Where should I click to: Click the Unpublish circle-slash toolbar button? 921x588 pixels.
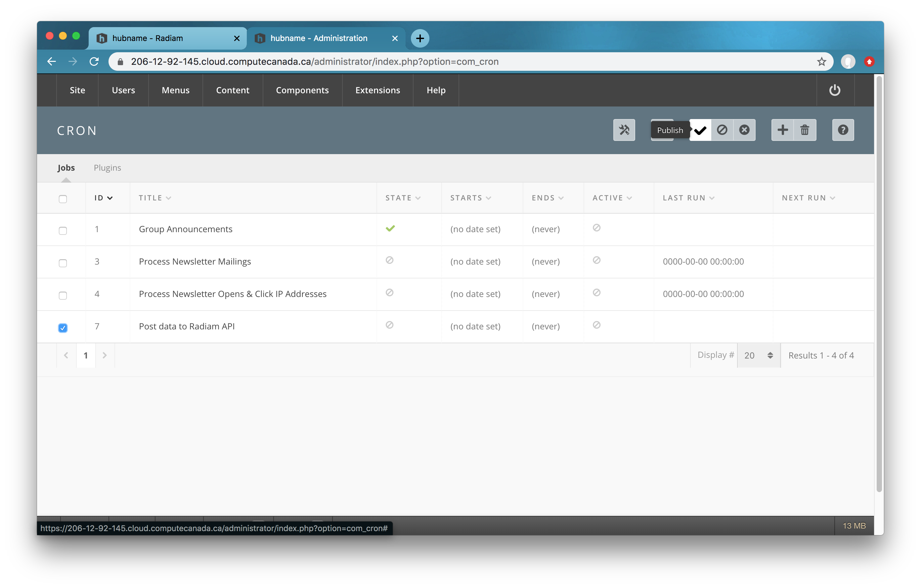tap(722, 130)
